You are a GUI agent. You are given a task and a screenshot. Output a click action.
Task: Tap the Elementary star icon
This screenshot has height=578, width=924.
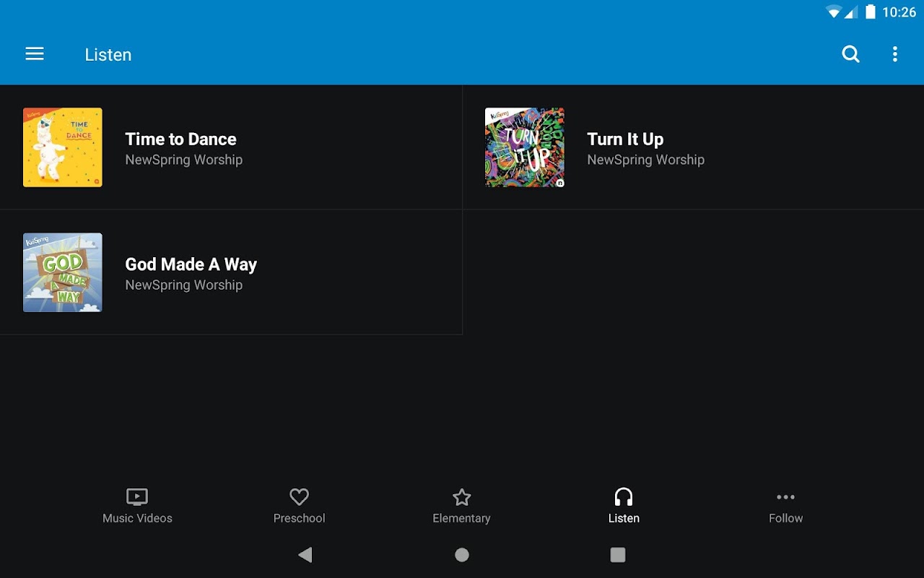click(x=461, y=497)
